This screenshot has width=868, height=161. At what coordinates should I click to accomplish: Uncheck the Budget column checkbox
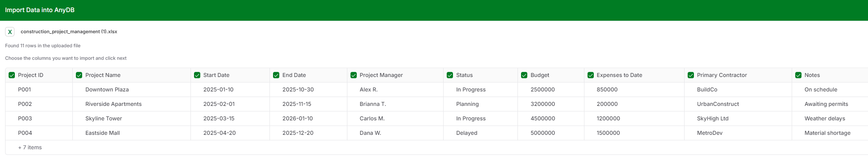(524, 75)
